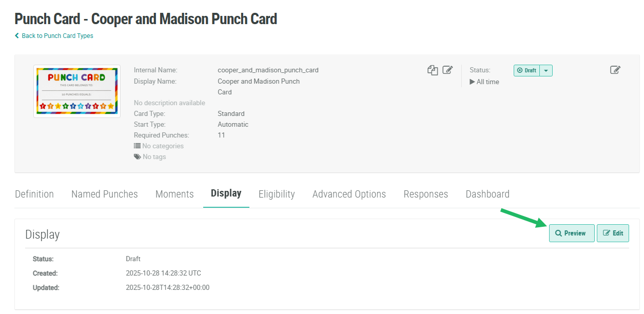
Task: Select the Moments tab
Action: 174,194
